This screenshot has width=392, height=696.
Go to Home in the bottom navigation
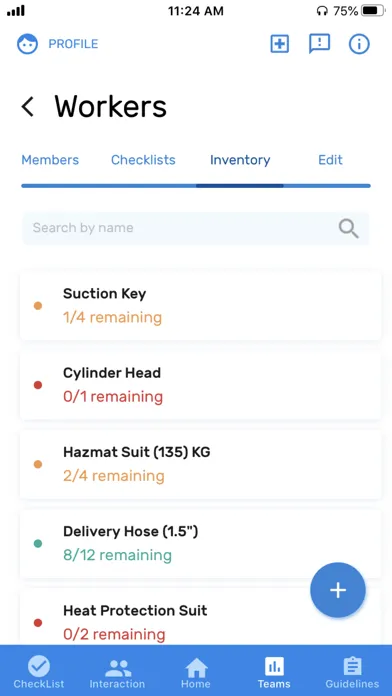[196, 673]
